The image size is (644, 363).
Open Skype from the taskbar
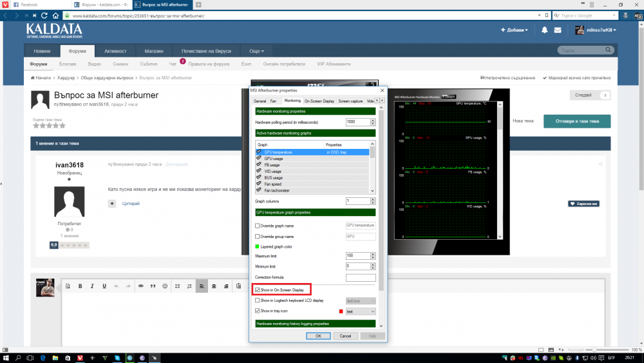point(117,358)
